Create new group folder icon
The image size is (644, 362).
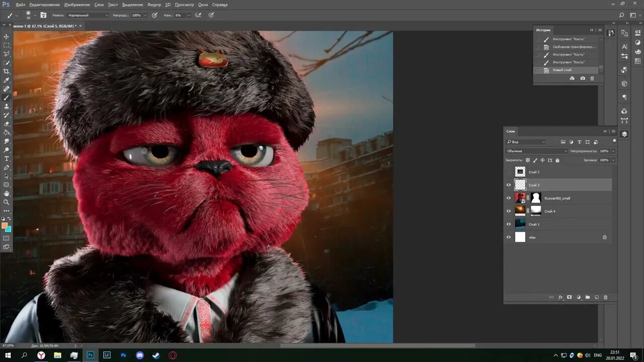point(588,297)
